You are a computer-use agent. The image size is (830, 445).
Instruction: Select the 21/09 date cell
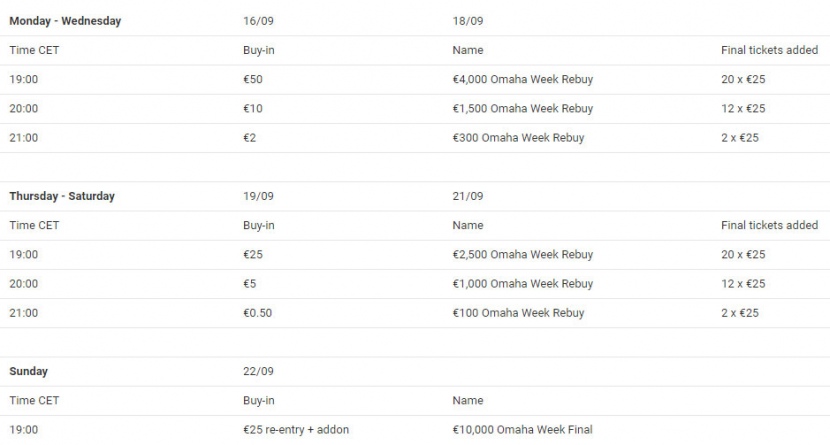tap(468, 196)
